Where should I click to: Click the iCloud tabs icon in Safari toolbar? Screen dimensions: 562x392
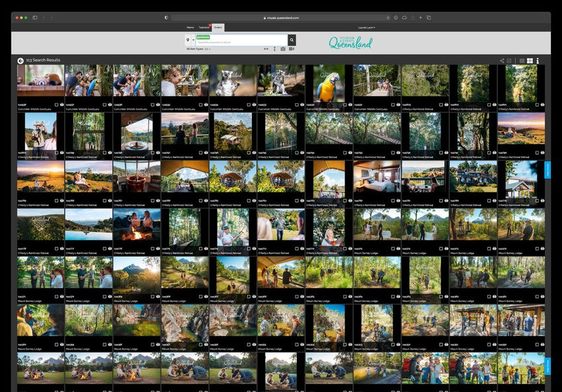coord(404,18)
